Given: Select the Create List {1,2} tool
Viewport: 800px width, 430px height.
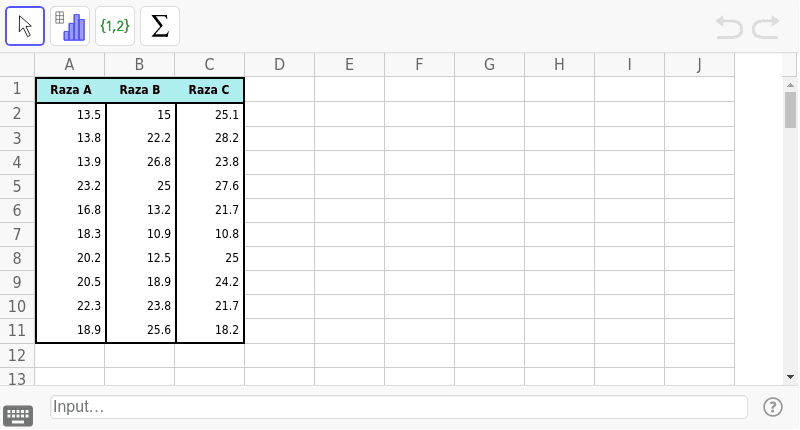Looking at the screenshot, I should [x=115, y=26].
